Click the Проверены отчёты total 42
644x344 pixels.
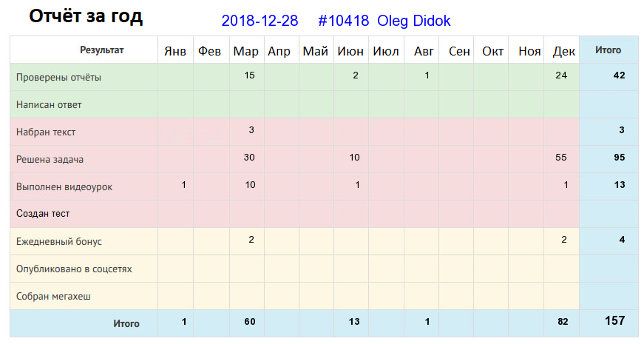pyautogui.click(x=619, y=75)
